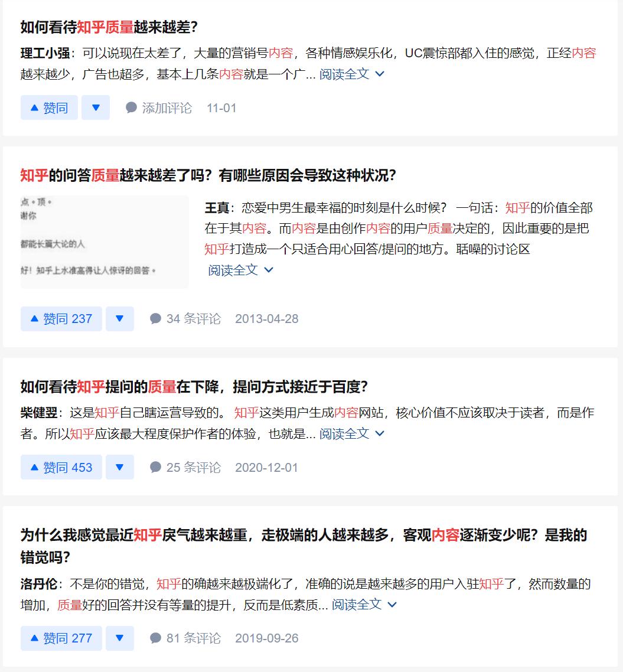Click 赞同 237 upvote button
The image size is (623, 672).
(x=61, y=319)
